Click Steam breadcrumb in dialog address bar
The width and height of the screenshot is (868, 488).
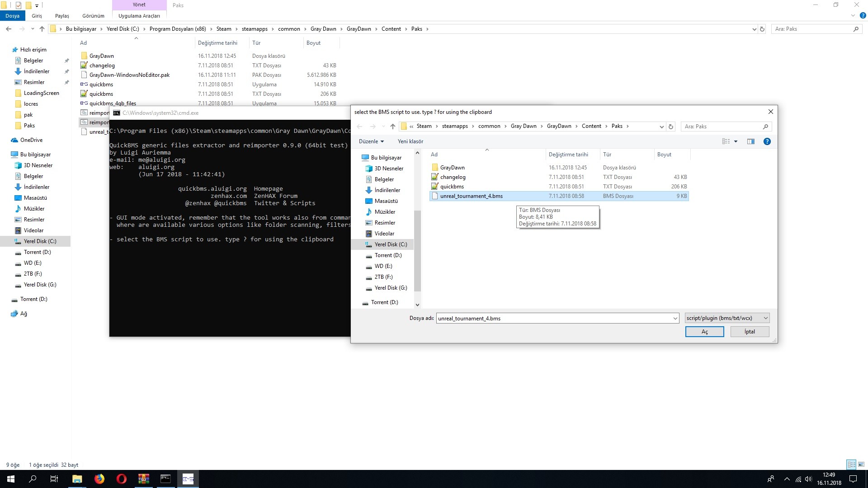pyautogui.click(x=424, y=126)
